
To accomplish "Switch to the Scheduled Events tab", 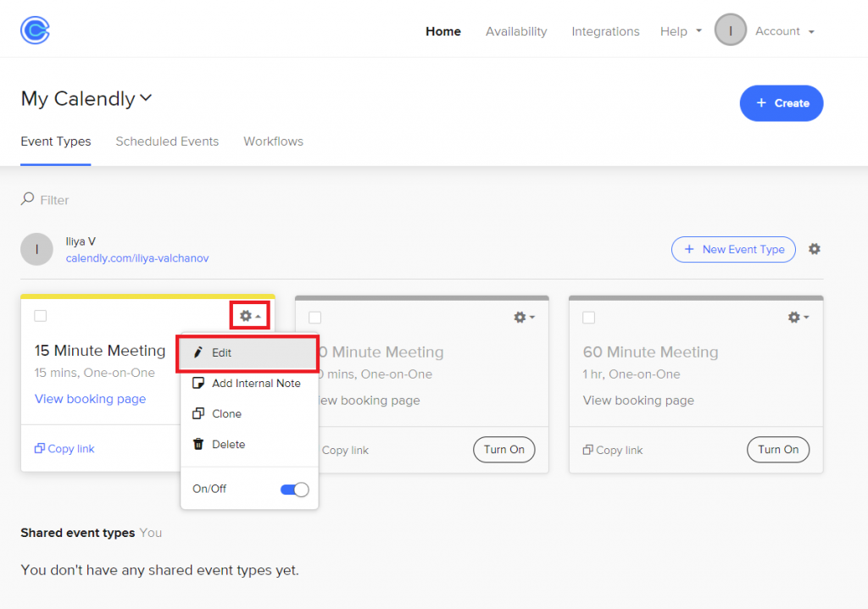I will click(167, 141).
